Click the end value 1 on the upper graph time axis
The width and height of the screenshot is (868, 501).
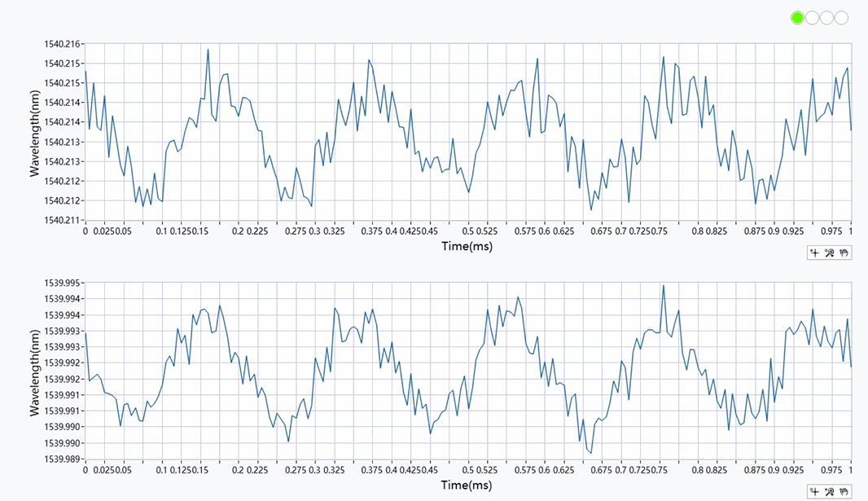click(x=850, y=231)
